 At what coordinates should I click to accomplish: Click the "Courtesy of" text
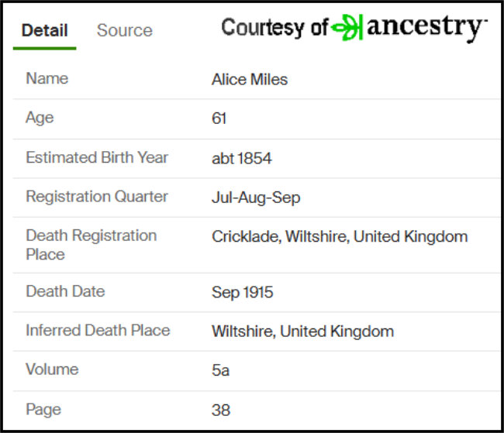tap(274, 29)
